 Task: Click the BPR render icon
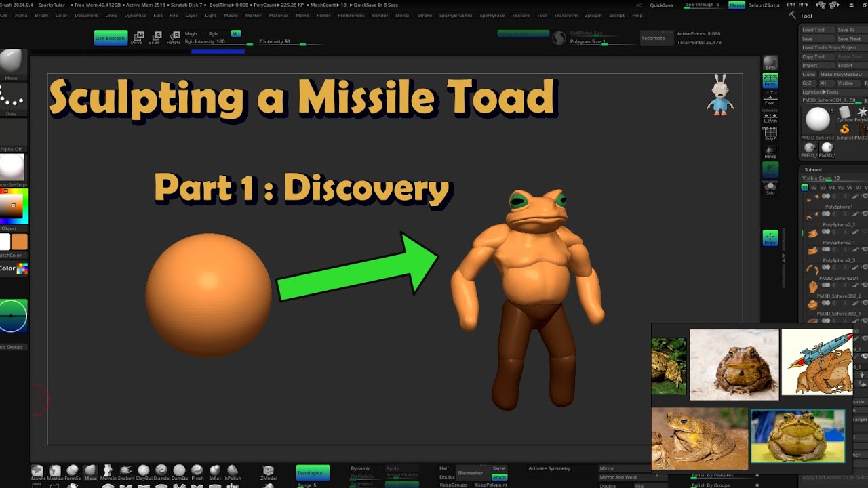770,63
